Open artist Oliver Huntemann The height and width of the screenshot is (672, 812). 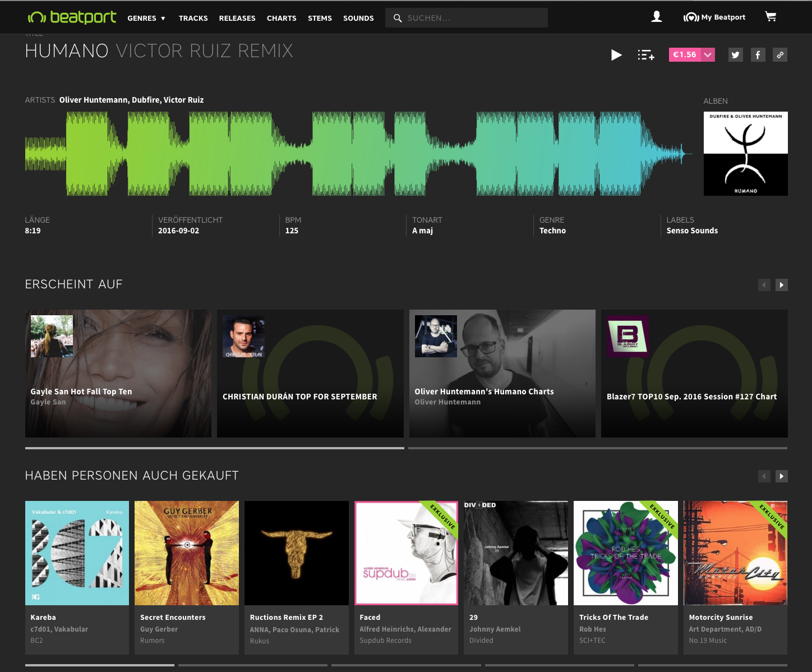pos(93,100)
